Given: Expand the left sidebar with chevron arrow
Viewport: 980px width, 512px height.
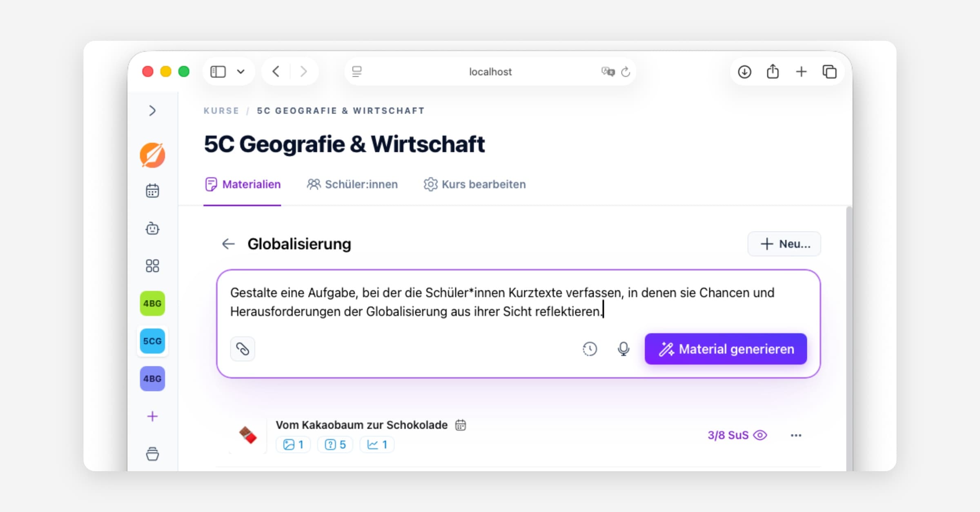Looking at the screenshot, I should [152, 111].
